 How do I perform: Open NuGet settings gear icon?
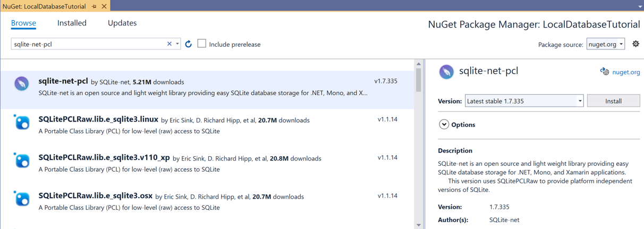coord(635,44)
